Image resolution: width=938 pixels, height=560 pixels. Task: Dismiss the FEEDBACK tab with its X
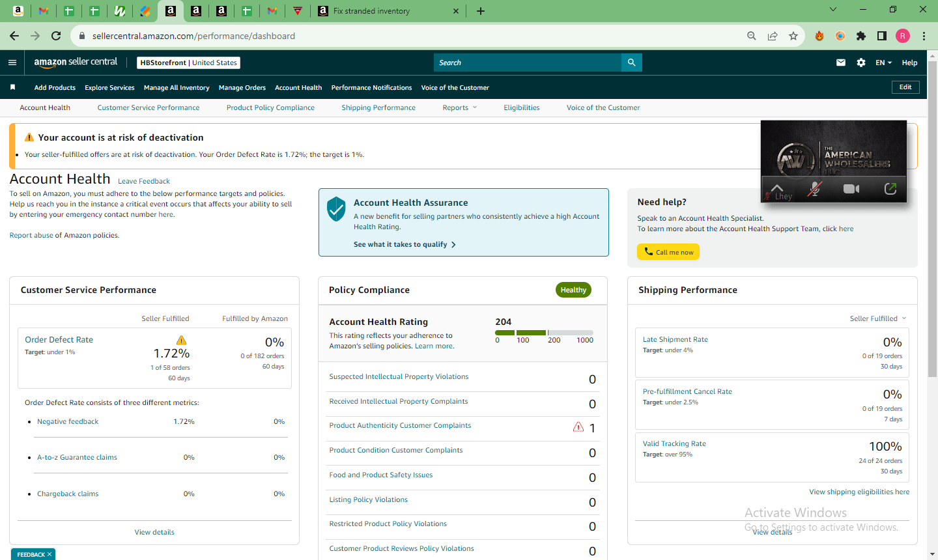[50, 554]
